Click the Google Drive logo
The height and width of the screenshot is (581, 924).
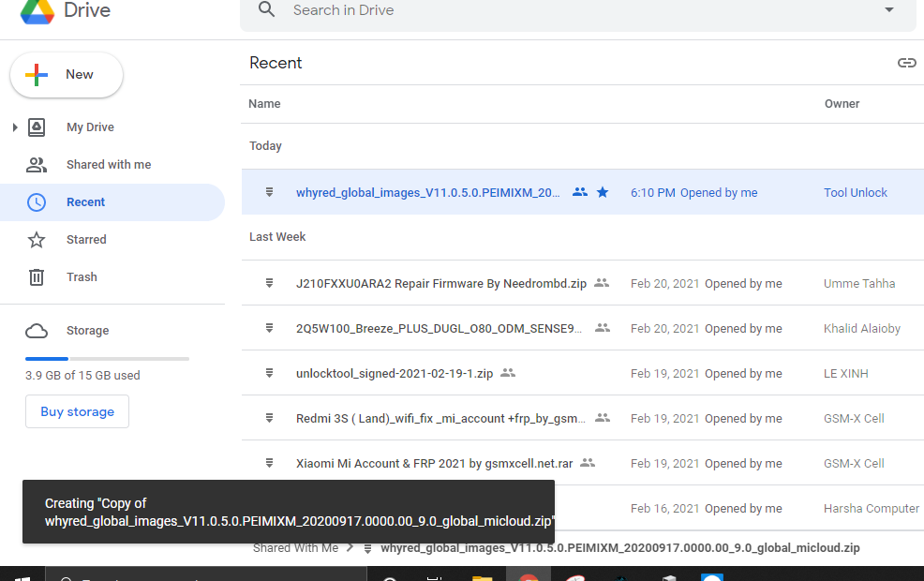click(37, 12)
